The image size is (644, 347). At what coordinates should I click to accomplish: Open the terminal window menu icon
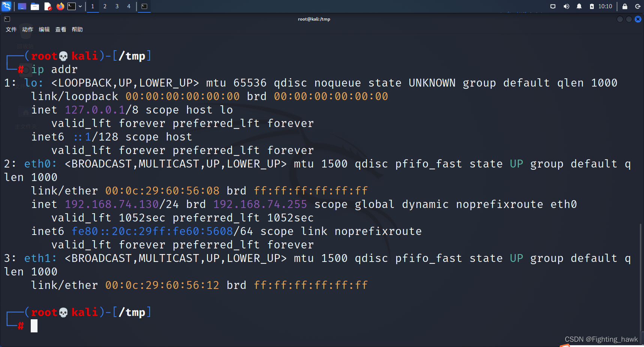7,19
